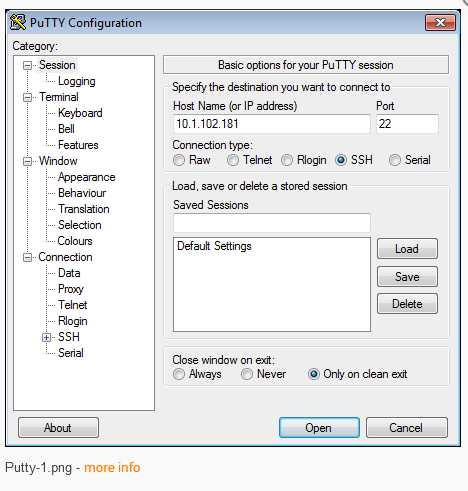Open the Appearance settings category
The width and height of the screenshot is (468, 491).
point(86,177)
